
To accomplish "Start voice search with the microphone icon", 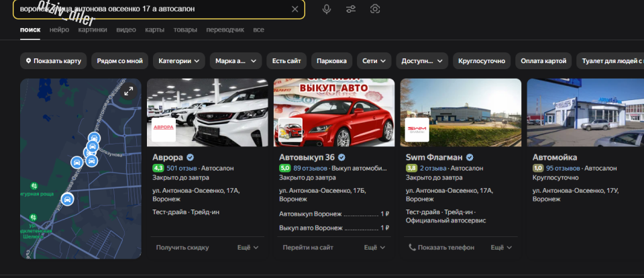I will [327, 9].
